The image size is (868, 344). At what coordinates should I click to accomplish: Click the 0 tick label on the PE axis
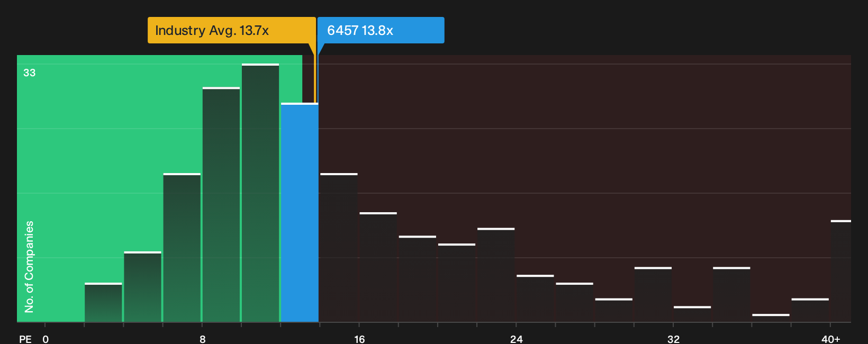pos(46,339)
